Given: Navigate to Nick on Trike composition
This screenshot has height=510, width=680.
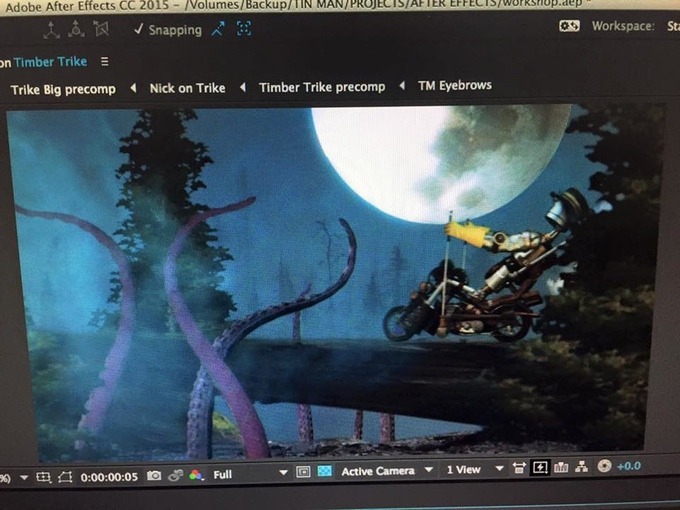Looking at the screenshot, I should 187,88.
